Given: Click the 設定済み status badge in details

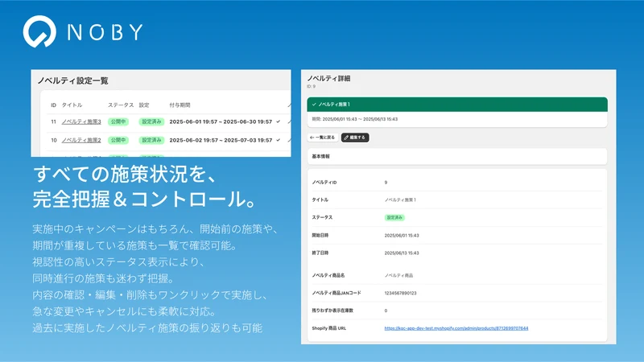Looking at the screenshot, I should 394,217.
